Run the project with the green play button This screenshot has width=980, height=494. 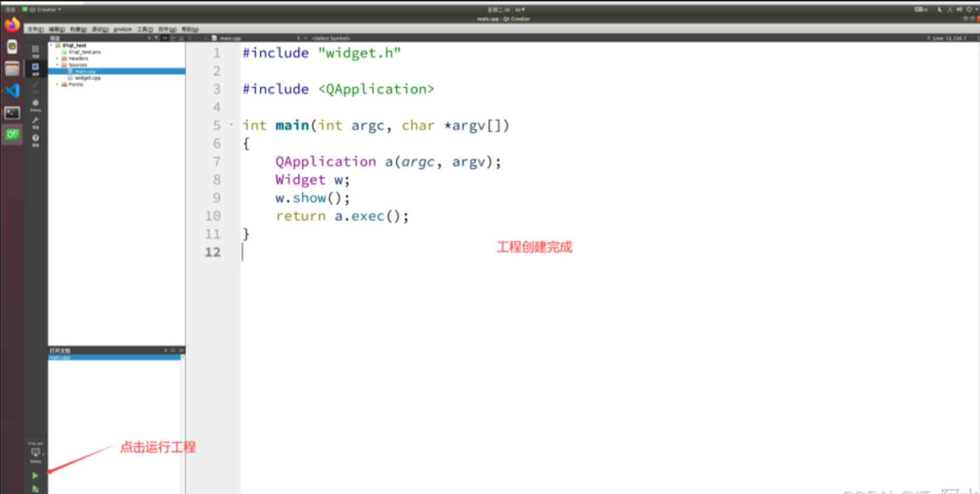click(x=35, y=475)
